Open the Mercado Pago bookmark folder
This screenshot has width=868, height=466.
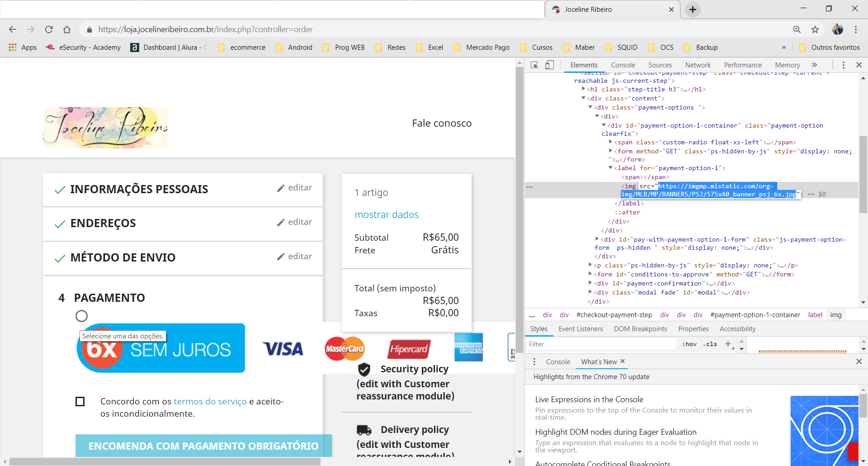click(x=482, y=48)
